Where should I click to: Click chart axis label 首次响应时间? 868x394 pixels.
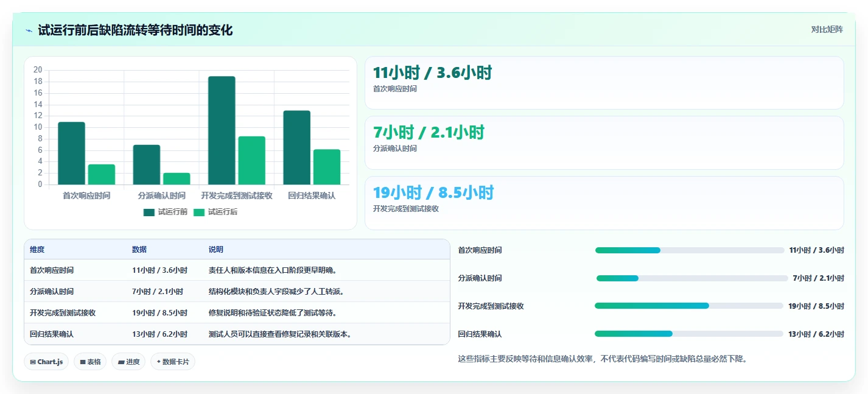point(86,196)
